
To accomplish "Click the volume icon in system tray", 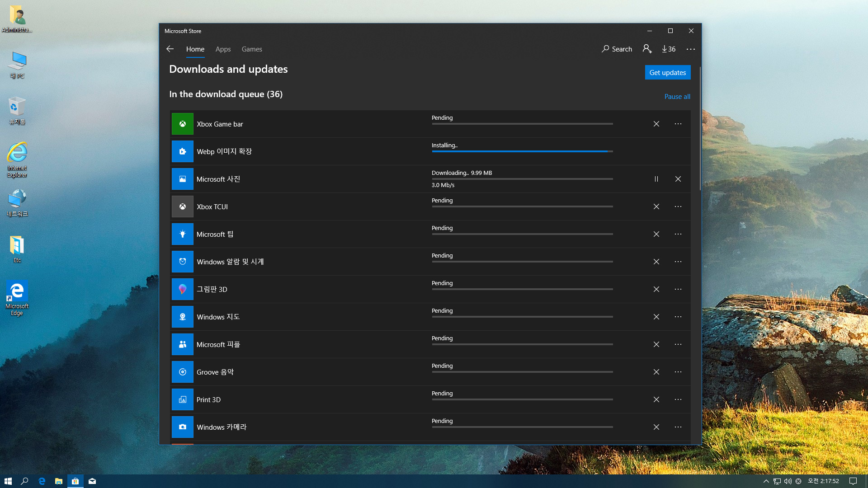I will [x=788, y=481].
